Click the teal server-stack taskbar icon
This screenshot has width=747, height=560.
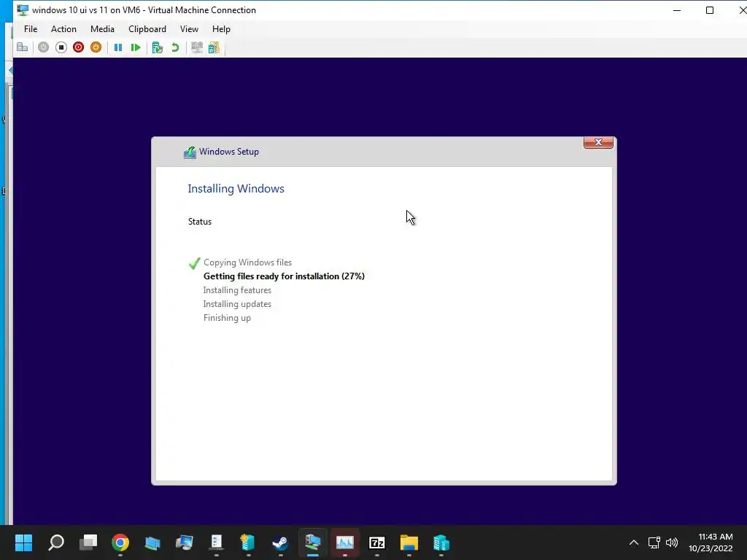[x=441, y=542]
